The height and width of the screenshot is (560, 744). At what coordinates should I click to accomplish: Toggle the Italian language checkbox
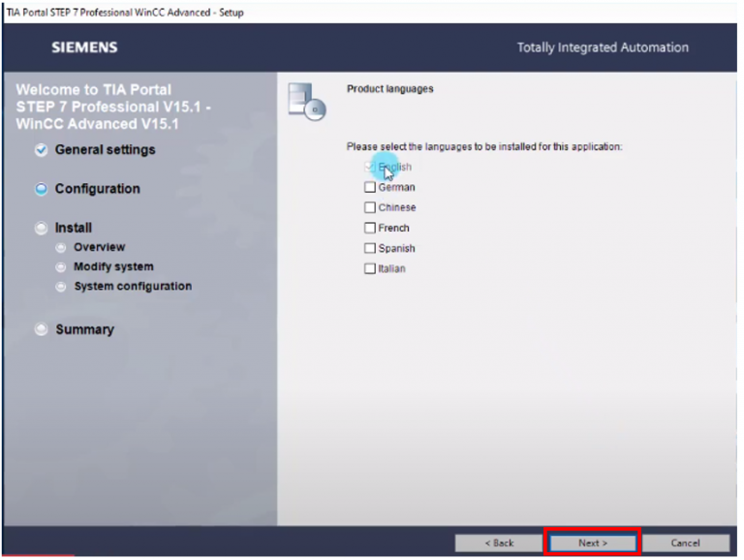369,268
